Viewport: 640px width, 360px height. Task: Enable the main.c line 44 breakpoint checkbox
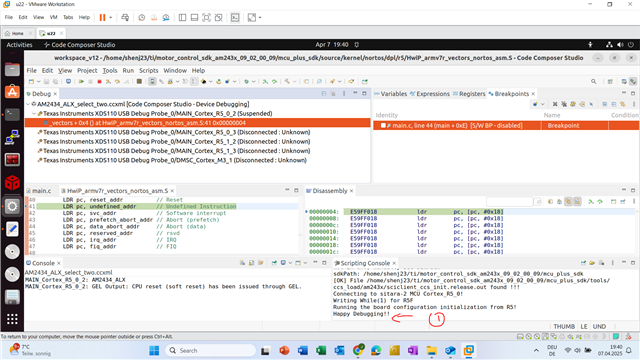383,125
